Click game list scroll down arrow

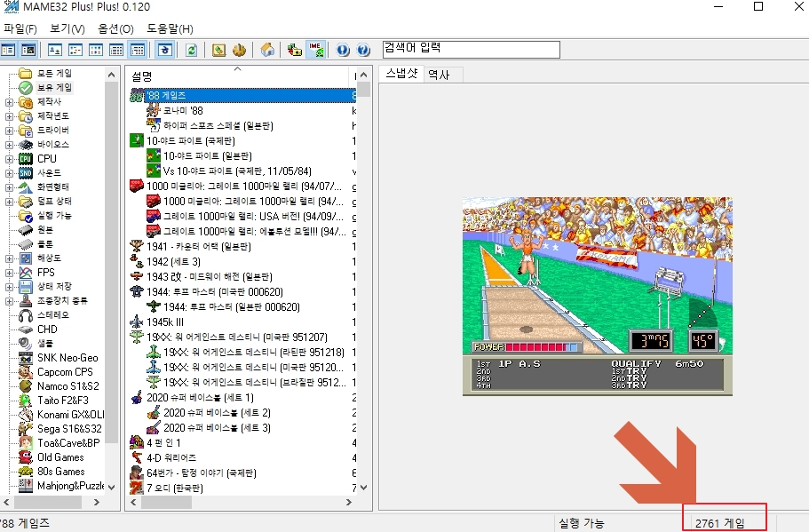[x=364, y=487]
